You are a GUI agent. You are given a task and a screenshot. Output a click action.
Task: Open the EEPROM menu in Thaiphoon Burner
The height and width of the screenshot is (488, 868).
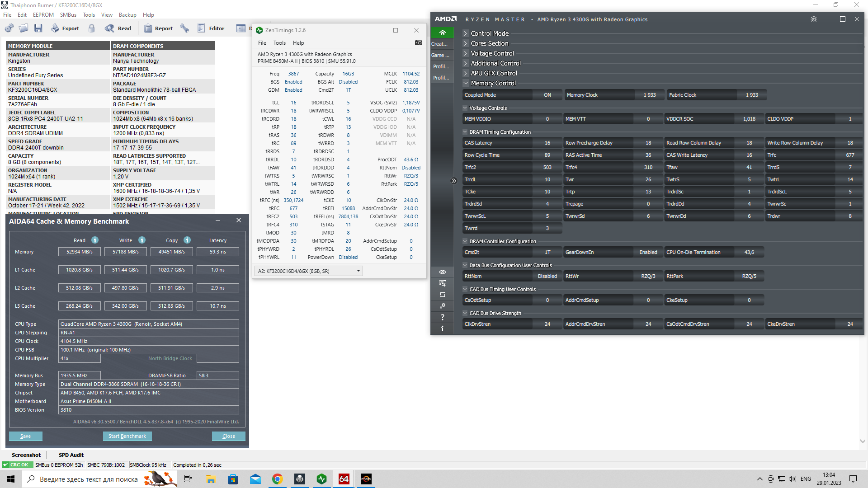43,15
